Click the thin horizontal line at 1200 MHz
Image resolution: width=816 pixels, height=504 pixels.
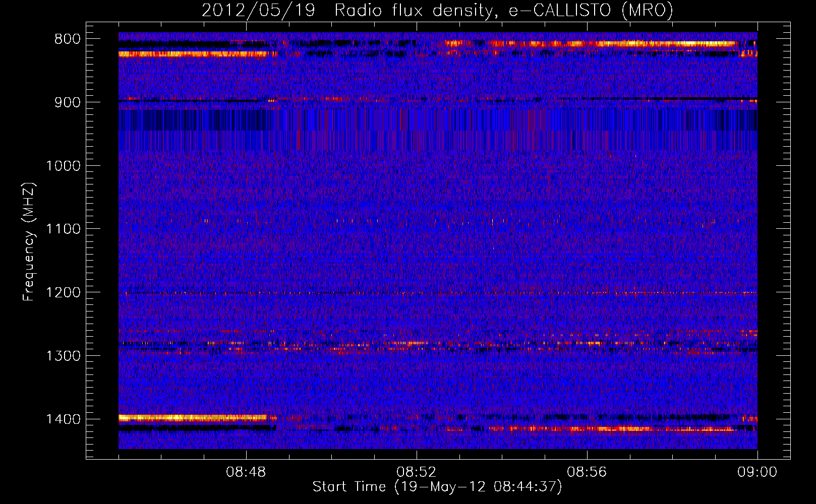438,292
